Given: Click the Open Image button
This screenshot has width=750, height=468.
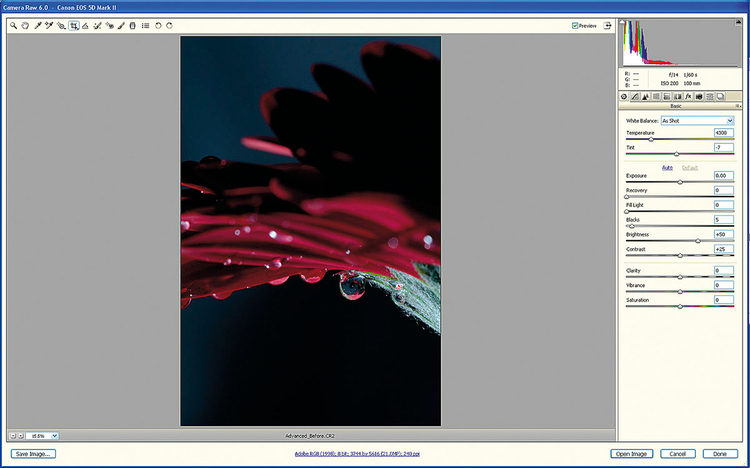Looking at the screenshot, I should (x=631, y=454).
